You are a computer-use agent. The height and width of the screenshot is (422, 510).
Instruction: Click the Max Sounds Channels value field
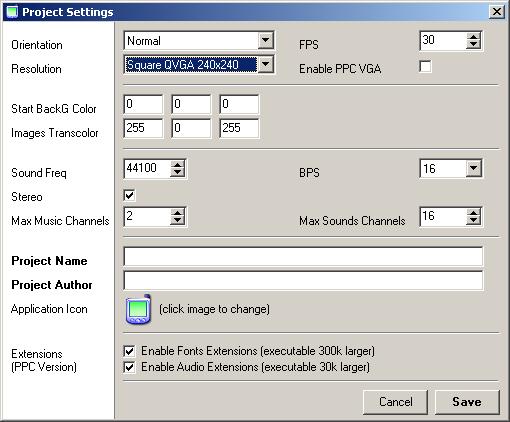[x=443, y=217]
